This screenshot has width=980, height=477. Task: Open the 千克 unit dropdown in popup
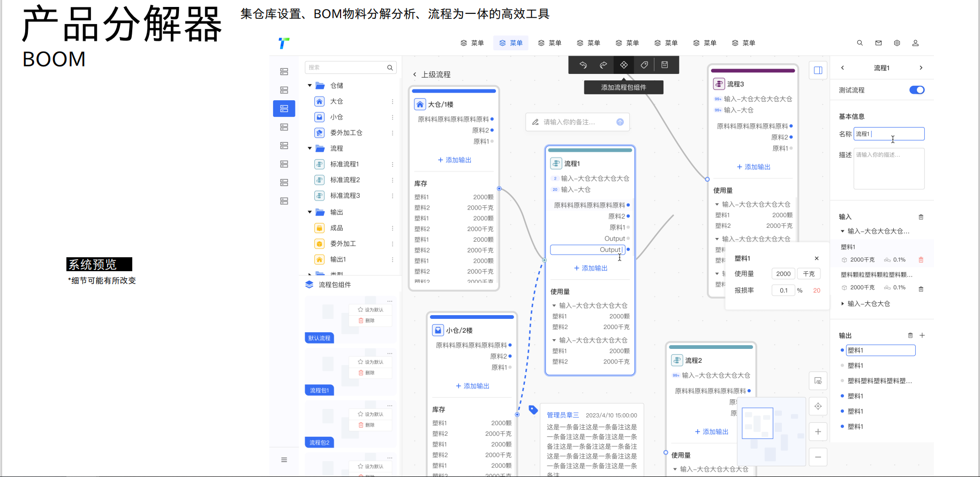click(809, 274)
